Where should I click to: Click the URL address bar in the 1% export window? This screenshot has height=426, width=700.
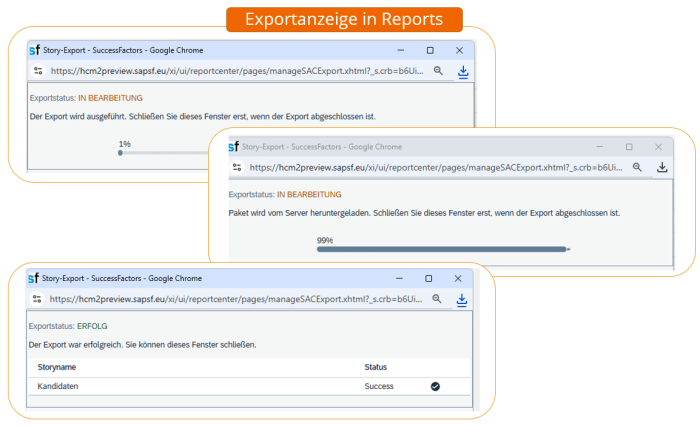tap(237, 71)
